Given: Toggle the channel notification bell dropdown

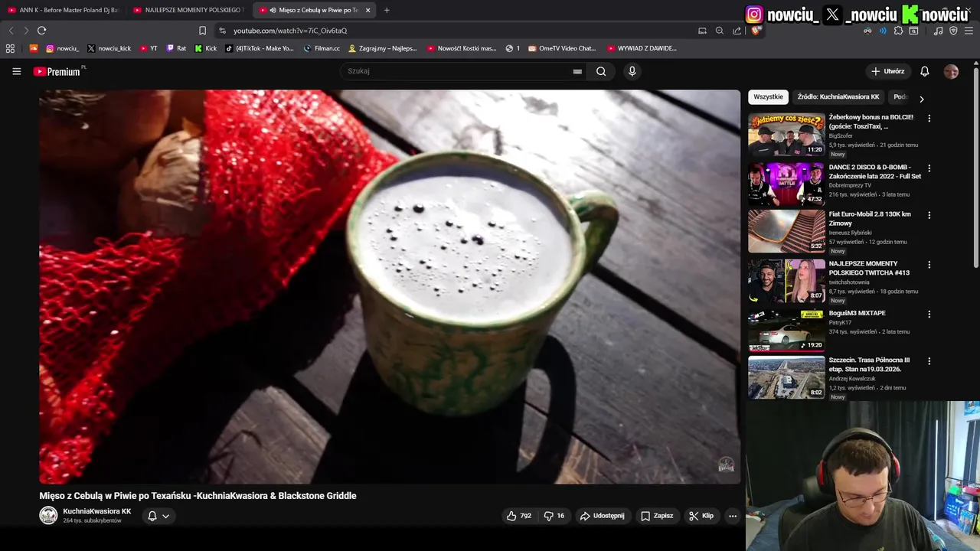Looking at the screenshot, I should pos(158,516).
